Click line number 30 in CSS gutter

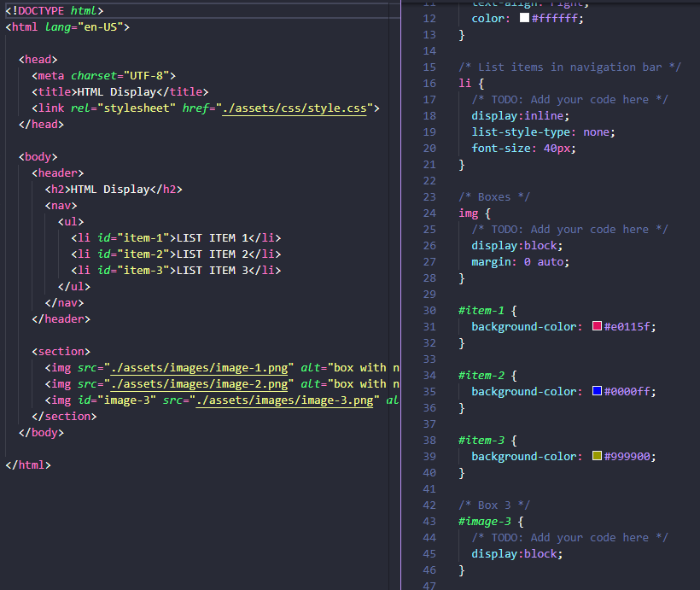point(429,311)
